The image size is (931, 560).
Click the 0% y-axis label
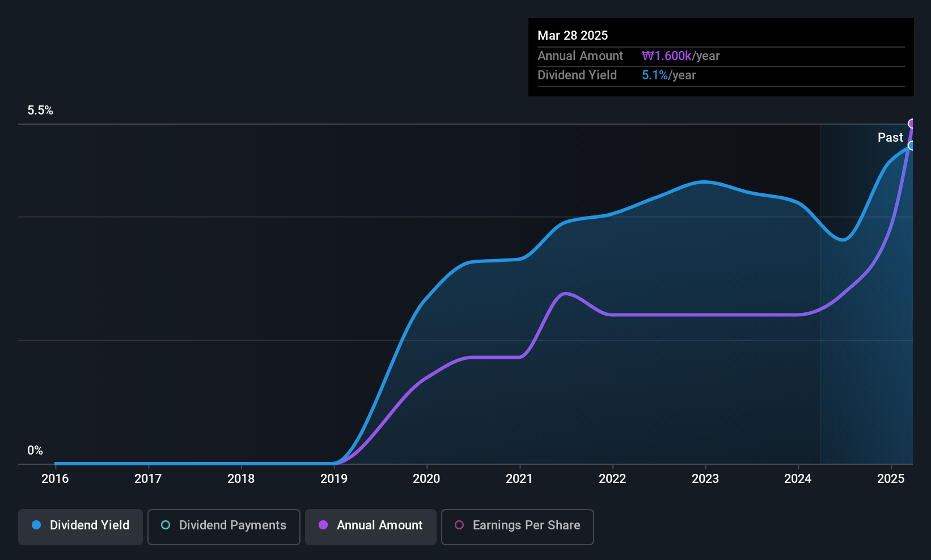click(x=35, y=451)
